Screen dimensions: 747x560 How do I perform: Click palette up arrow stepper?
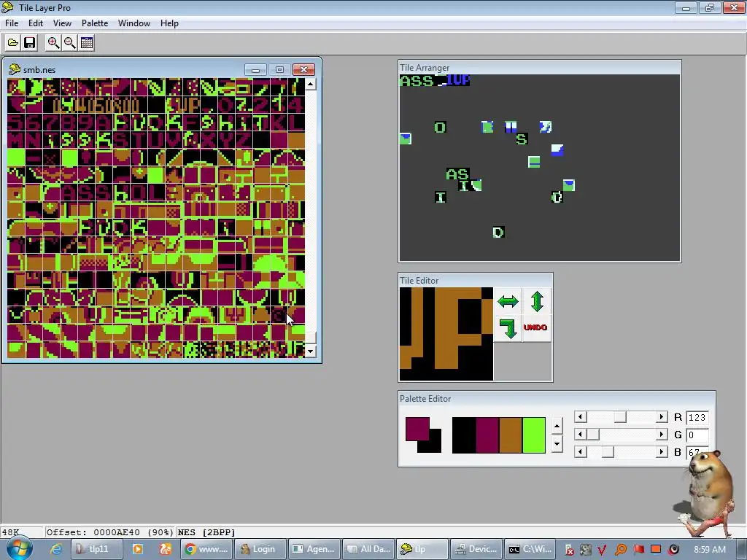pyautogui.click(x=557, y=426)
